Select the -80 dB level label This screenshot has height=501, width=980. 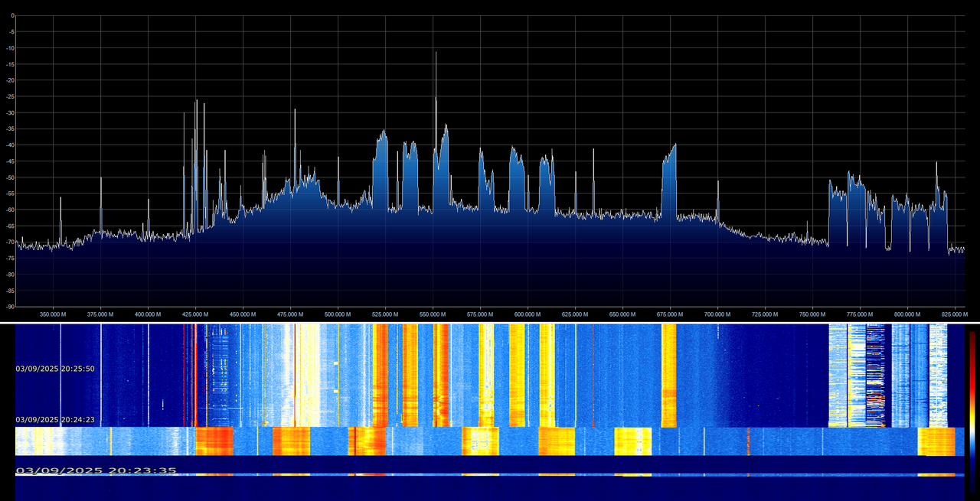(x=10, y=275)
